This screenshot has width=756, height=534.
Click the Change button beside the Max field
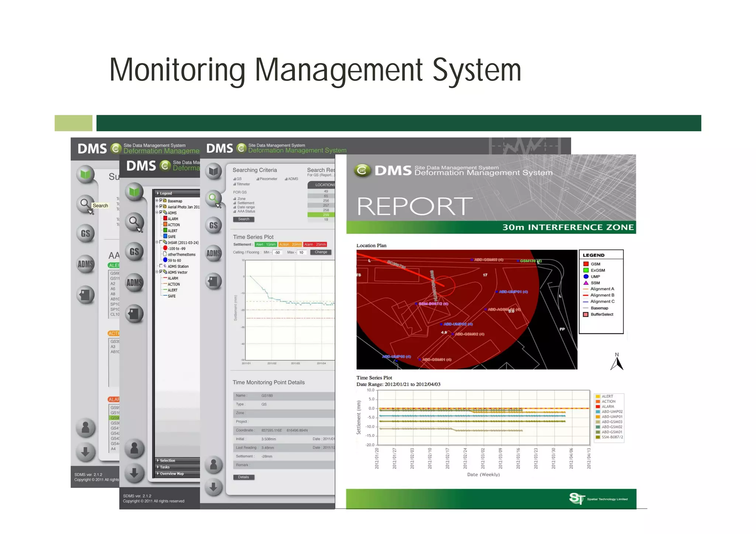tap(321, 252)
